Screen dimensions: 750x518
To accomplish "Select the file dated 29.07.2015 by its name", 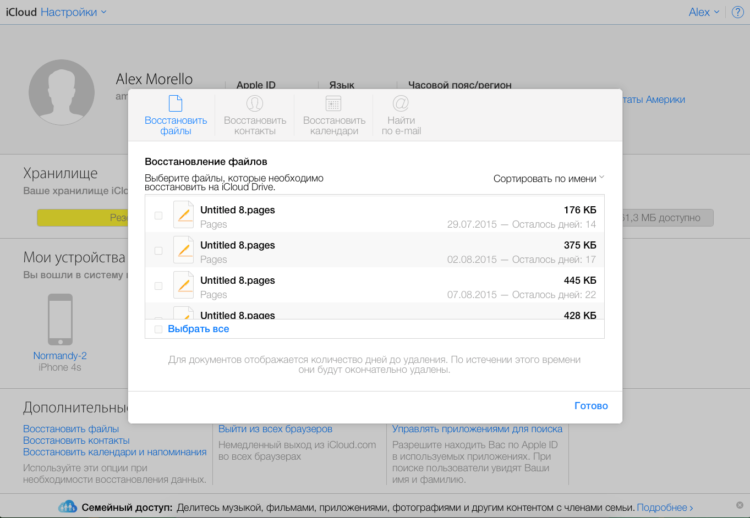I will (x=237, y=210).
